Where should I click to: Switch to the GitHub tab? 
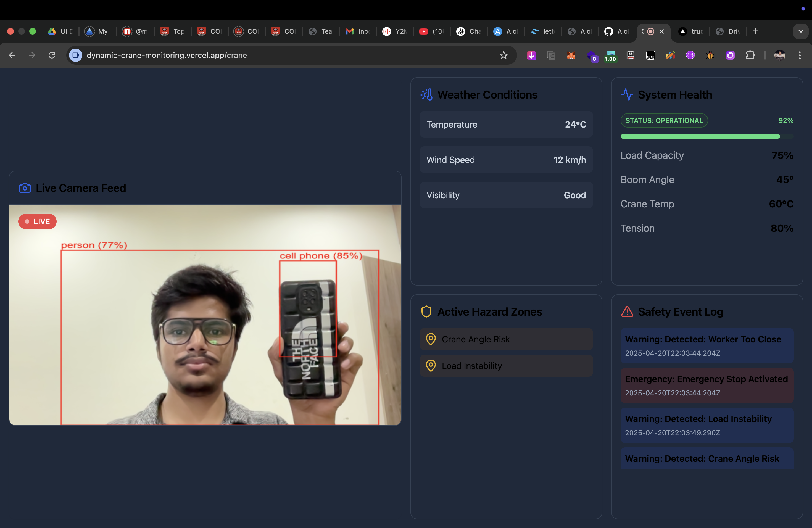[x=616, y=31]
